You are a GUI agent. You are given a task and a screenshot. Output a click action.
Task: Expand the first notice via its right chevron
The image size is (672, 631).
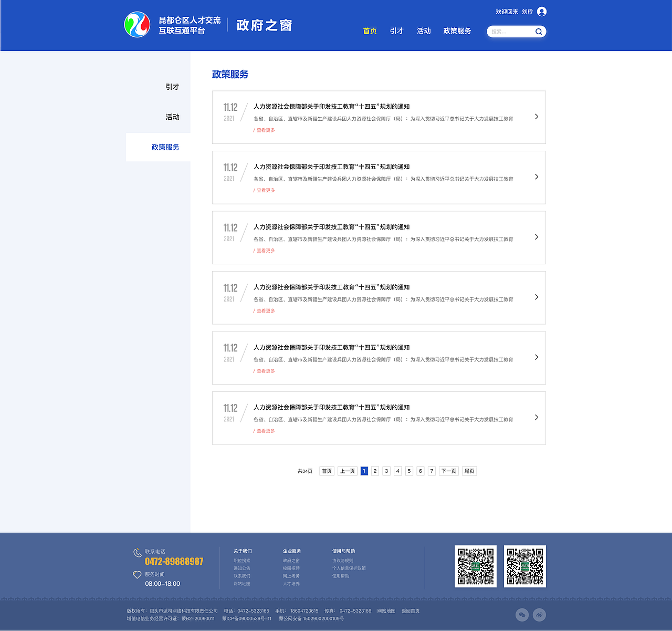[x=537, y=117]
